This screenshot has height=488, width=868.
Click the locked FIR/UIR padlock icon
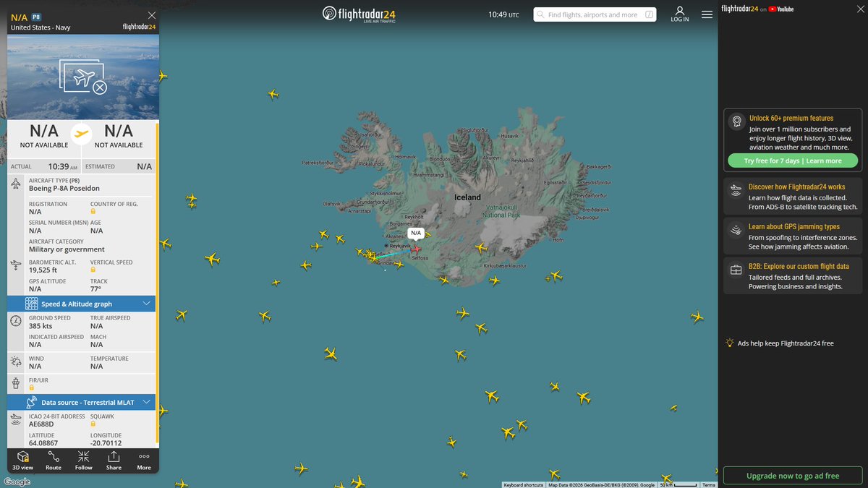(x=31, y=388)
